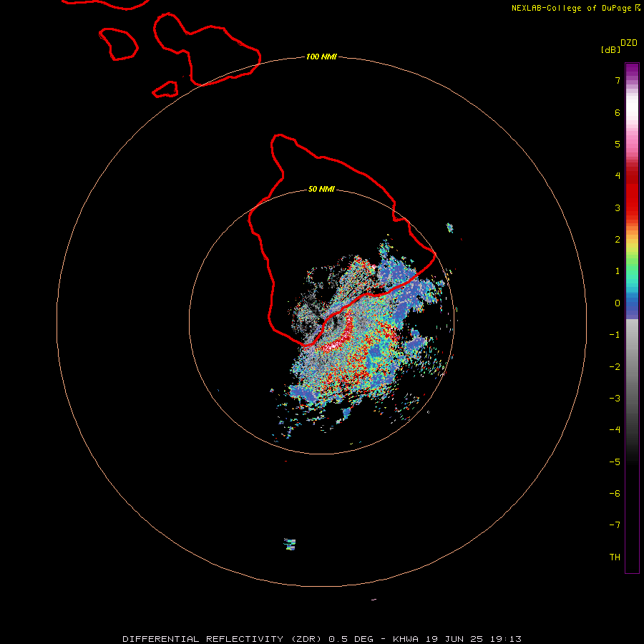The image size is (644, 644).
Task: Click the small isolated echo northeast of the island
Action: click(450, 228)
